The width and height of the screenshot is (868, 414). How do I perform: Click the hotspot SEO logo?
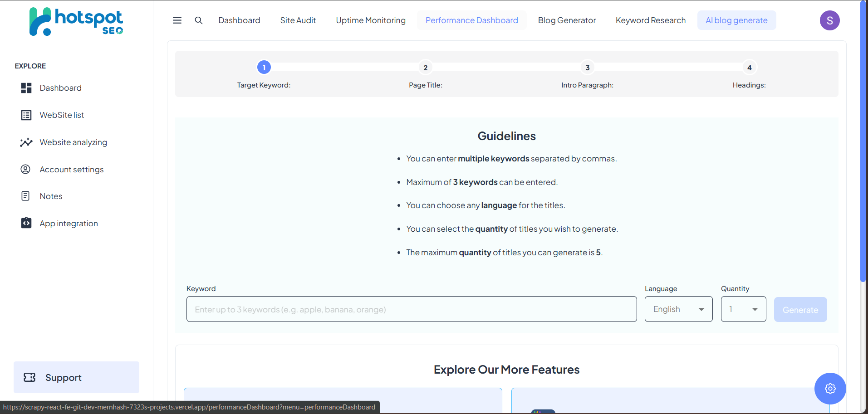coord(76,22)
